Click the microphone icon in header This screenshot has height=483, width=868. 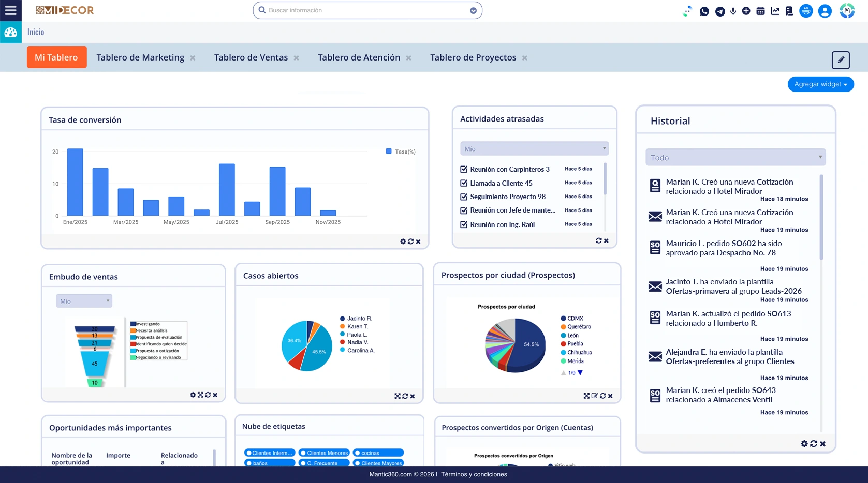pos(733,11)
